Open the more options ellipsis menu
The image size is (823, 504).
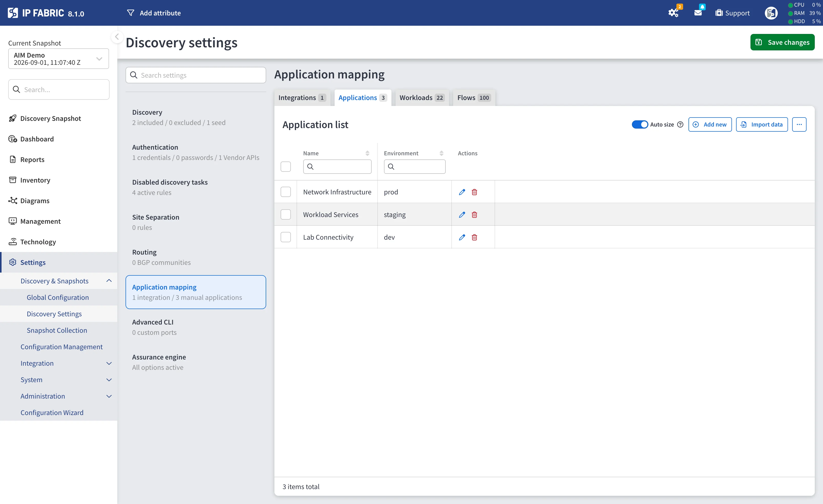pos(799,124)
